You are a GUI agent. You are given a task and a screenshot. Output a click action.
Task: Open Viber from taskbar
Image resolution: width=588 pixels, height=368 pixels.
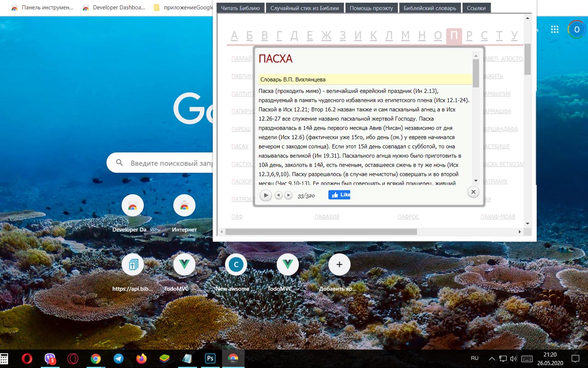pyautogui.click(x=50, y=359)
